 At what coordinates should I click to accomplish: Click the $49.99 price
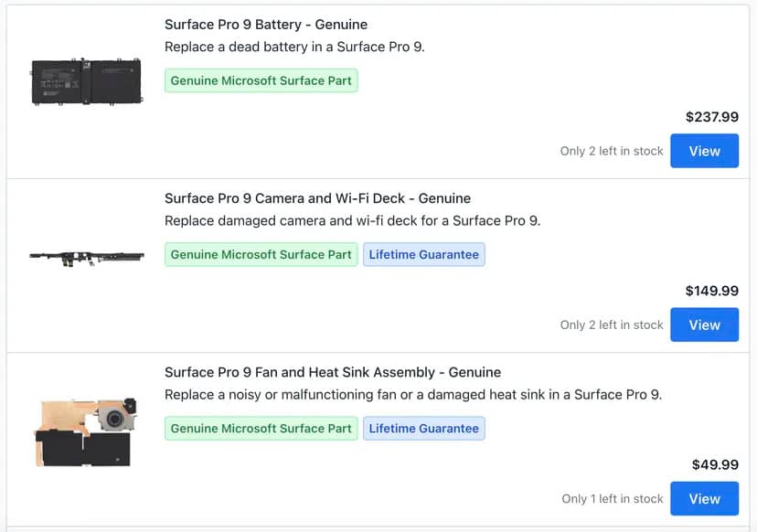715,464
